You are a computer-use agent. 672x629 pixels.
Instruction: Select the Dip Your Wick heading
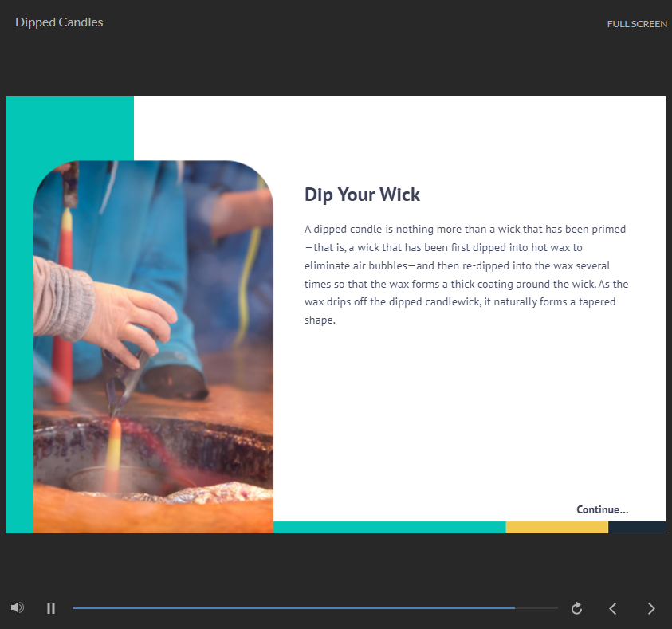tap(362, 195)
